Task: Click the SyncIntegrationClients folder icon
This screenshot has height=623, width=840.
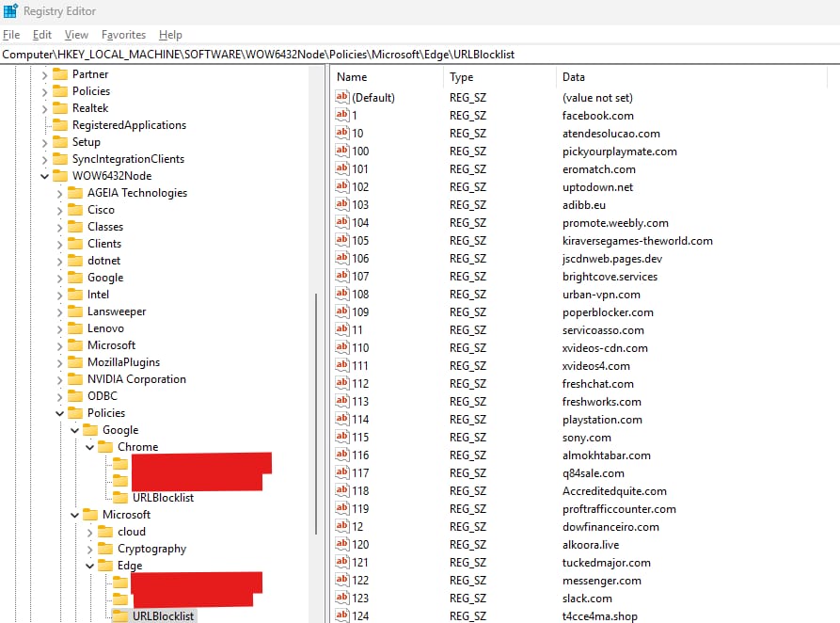Action: pos(60,159)
